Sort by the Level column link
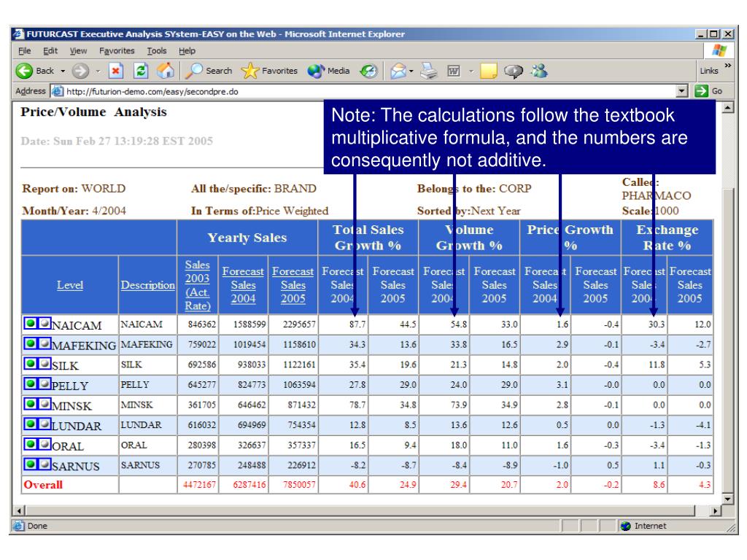This screenshot has height=560, width=747. [70, 285]
